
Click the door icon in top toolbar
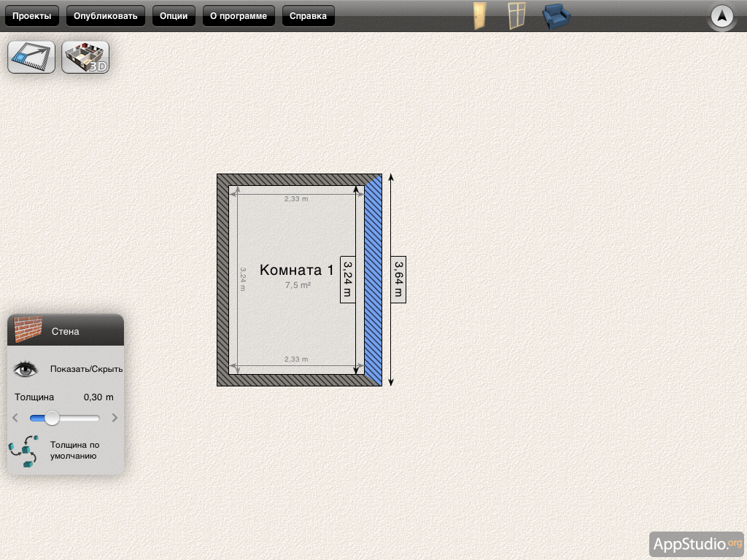click(x=479, y=16)
